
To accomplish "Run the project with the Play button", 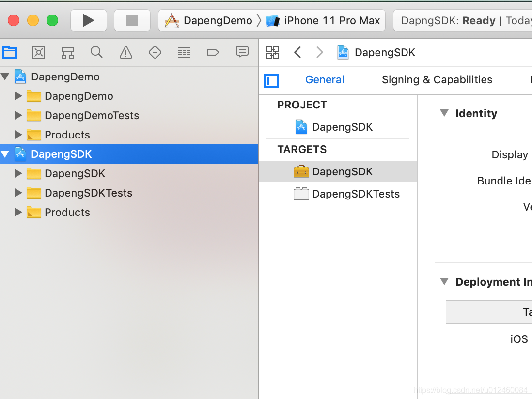I will click(89, 20).
